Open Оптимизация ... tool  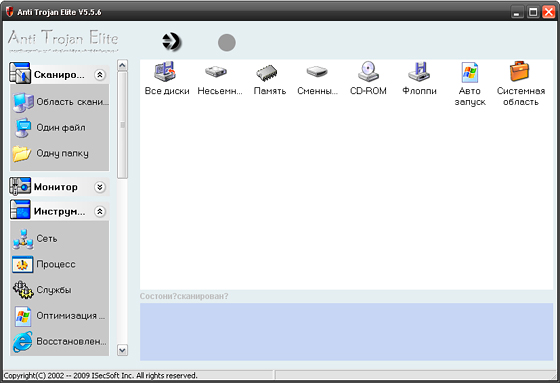pos(59,316)
